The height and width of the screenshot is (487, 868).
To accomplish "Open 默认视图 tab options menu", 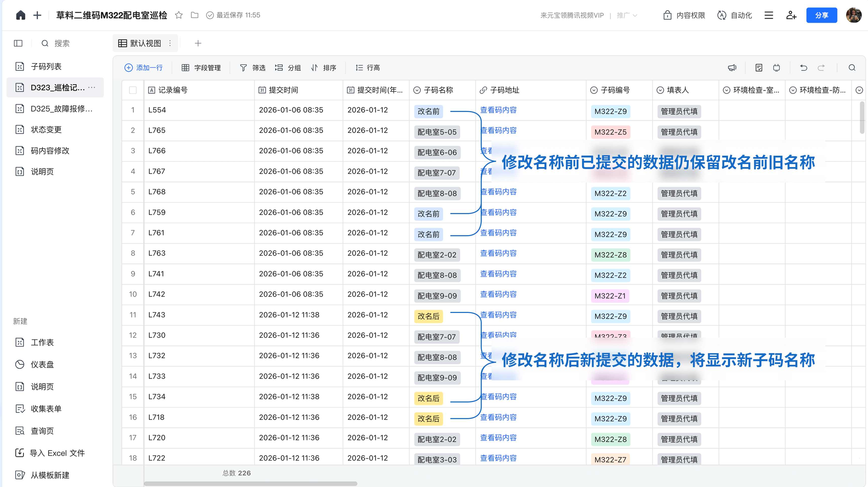I will (x=170, y=43).
